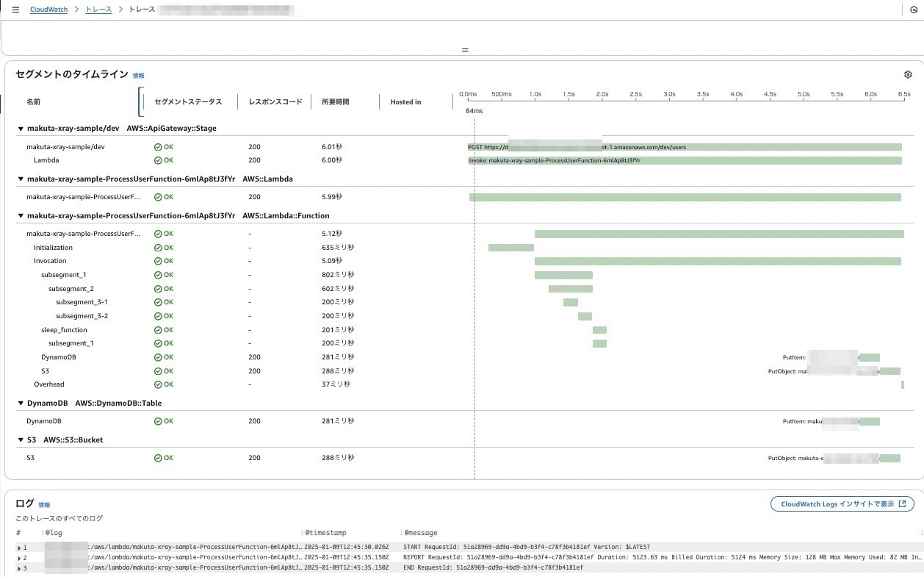Open the hamburger navigation menu
The height and width of the screenshot is (577, 924).
15,10
